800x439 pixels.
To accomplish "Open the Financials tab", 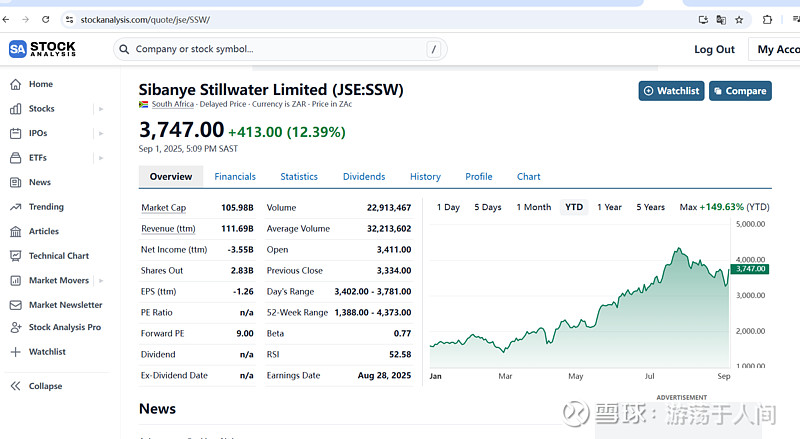I will (235, 177).
